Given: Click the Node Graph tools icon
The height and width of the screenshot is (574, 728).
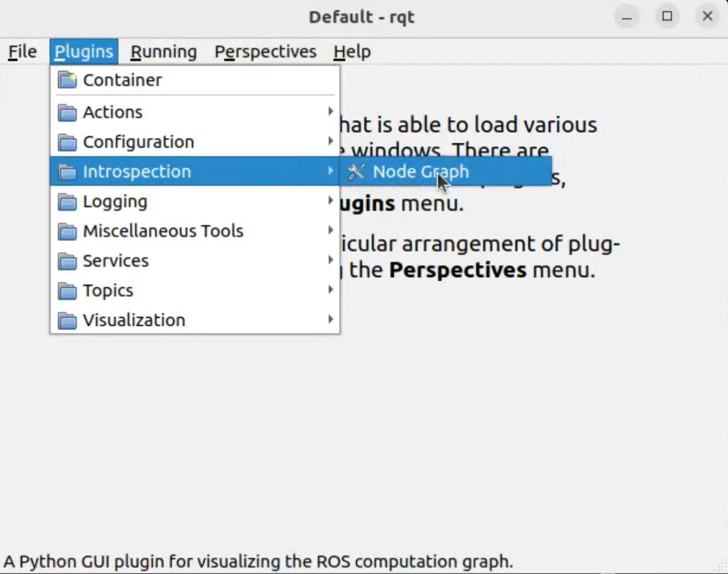Looking at the screenshot, I should [x=356, y=172].
